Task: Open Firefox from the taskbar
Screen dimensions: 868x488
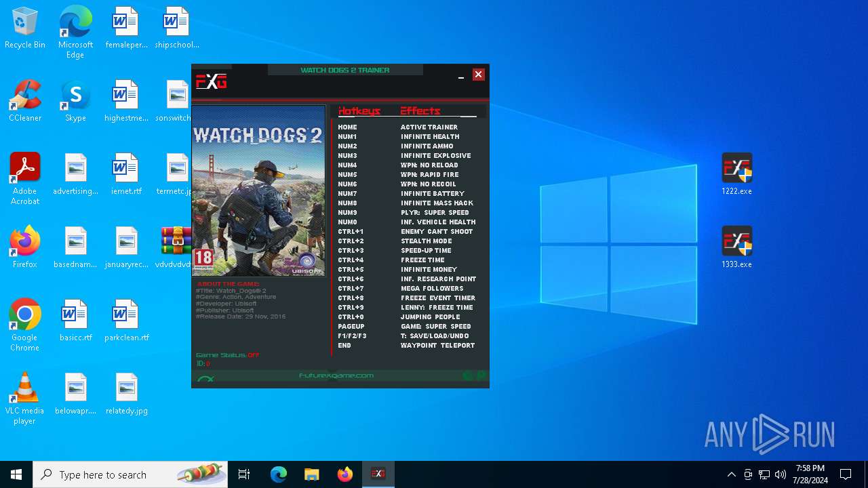Action: (x=344, y=474)
